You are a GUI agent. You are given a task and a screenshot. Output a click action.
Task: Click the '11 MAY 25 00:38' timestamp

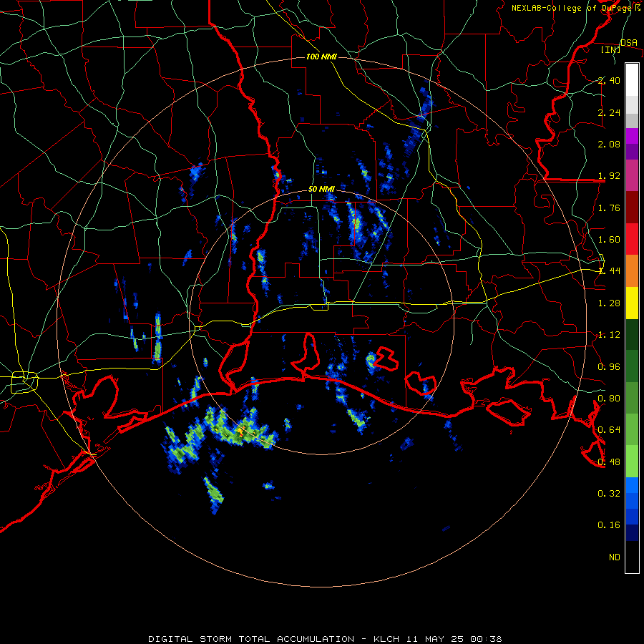[x=454, y=639]
